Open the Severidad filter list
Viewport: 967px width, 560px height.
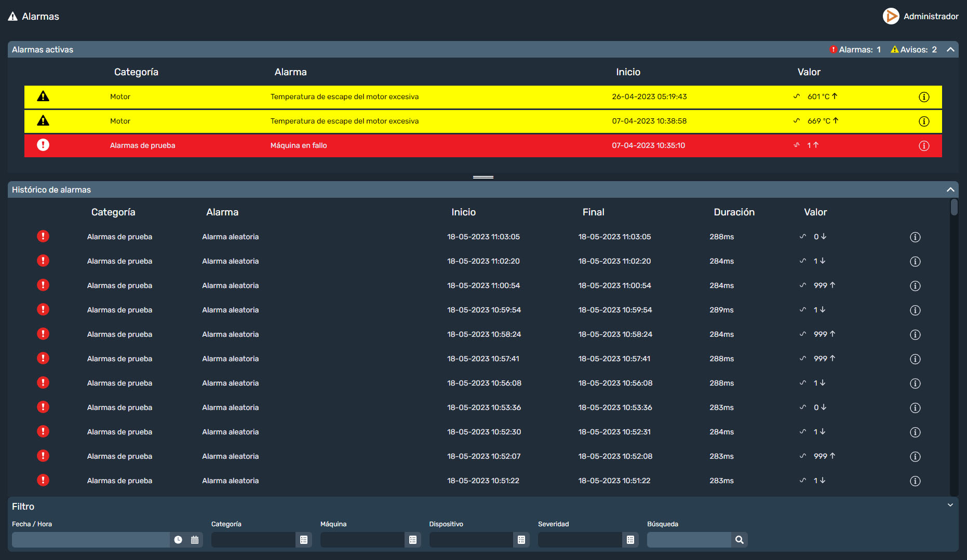(630, 540)
